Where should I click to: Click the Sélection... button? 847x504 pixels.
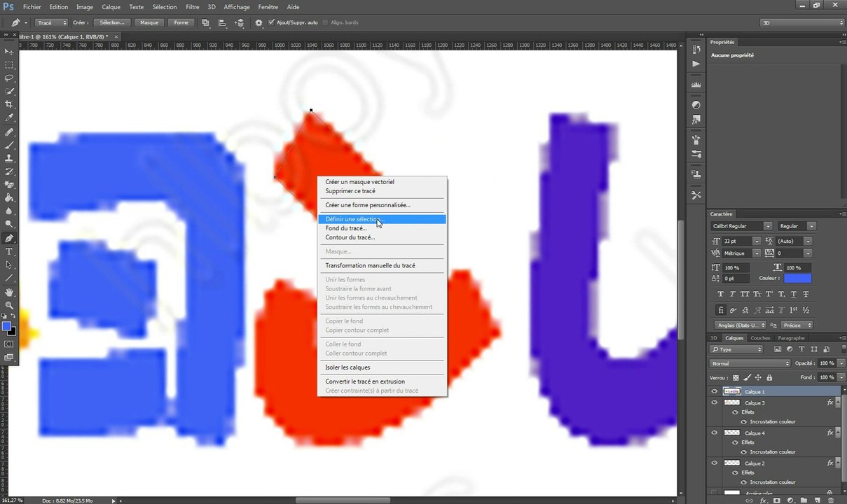[x=112, y=22]
